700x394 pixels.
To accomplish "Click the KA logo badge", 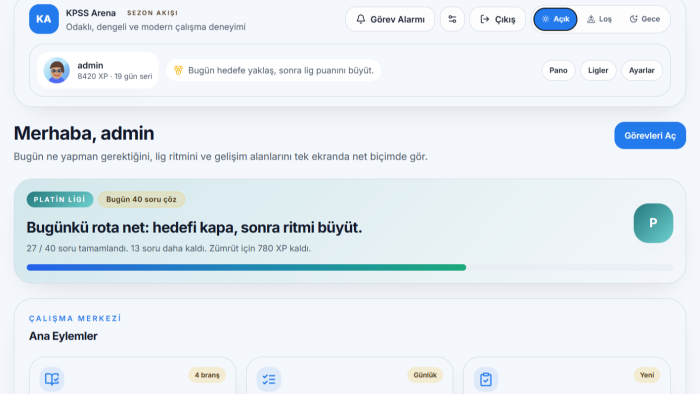I will [x=44, y=19].
